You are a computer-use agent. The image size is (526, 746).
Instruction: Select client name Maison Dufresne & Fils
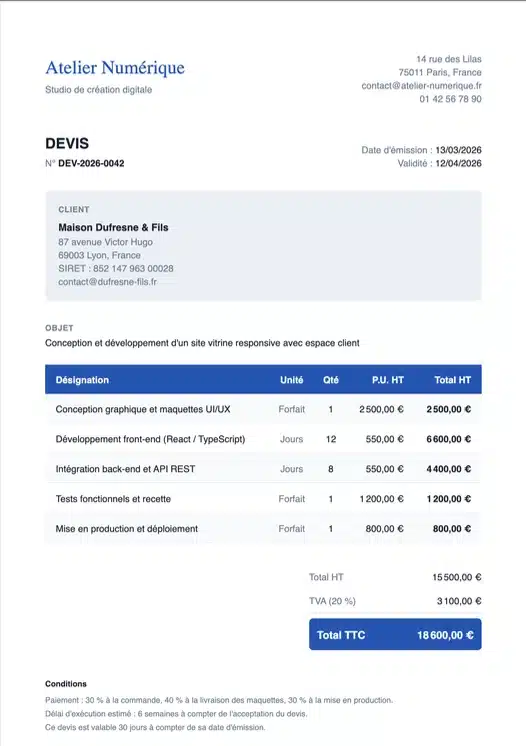[113, 227]
